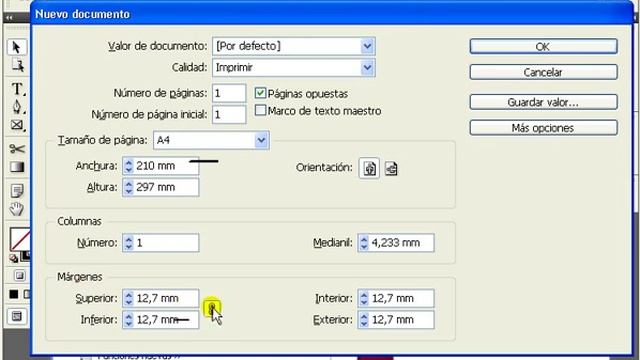
Task: Toggle the Páginas opuestas checkbox
Action: click(260, 93)
